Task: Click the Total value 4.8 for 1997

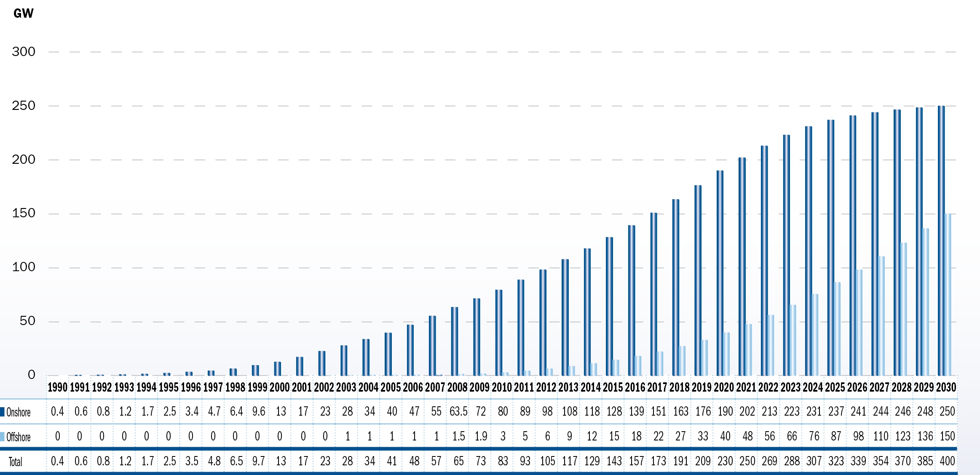Action: tap(214, 461)
